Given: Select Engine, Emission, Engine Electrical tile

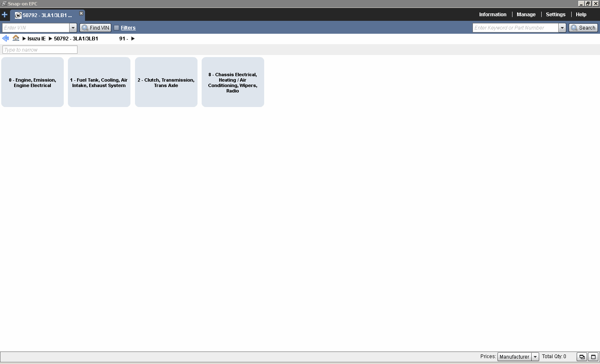Looking at the screenshot, I should pyautogui.click(x=32, y=82).
